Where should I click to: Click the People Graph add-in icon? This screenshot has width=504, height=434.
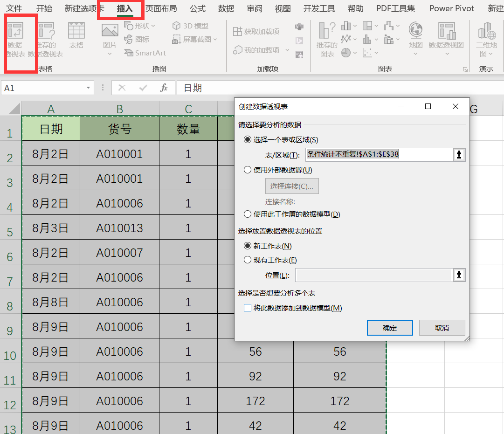[x=299, y=55]
